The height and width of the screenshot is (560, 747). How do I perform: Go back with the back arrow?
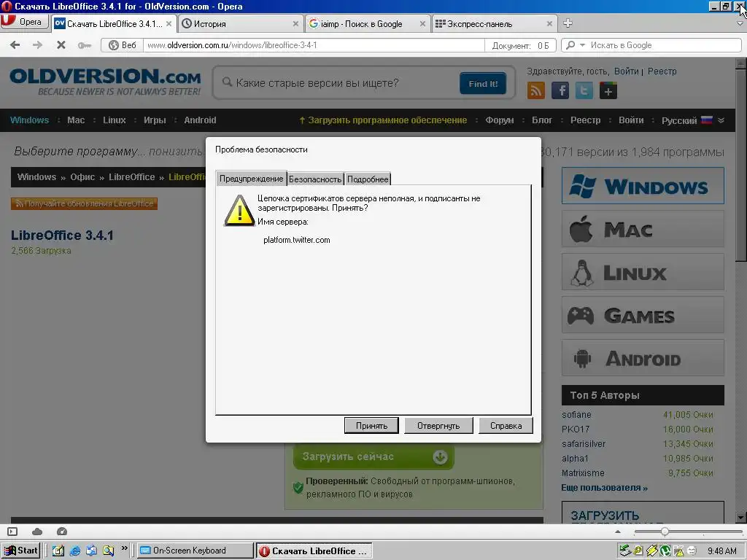(15, 45)
